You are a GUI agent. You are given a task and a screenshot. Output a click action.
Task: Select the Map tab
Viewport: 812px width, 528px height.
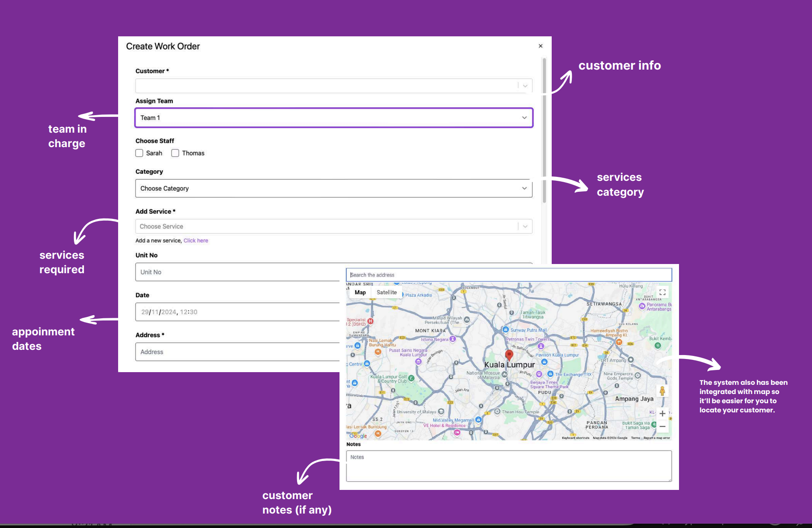(360, 292)
